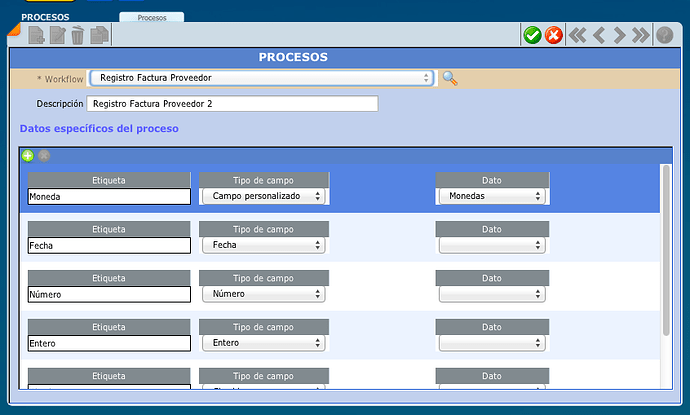Click the vertical scrollbar of the data list
The width and height of the screenshot is (690, 415).
pos(666,251)
